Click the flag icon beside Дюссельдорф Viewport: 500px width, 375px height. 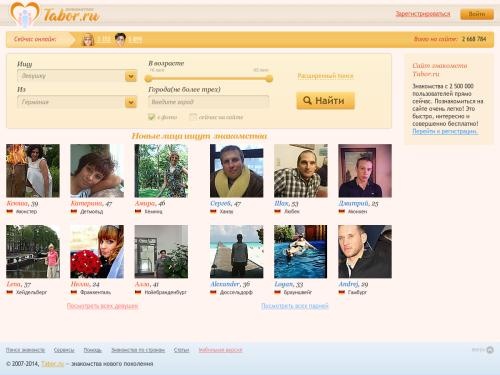click(x=213, y=292)
